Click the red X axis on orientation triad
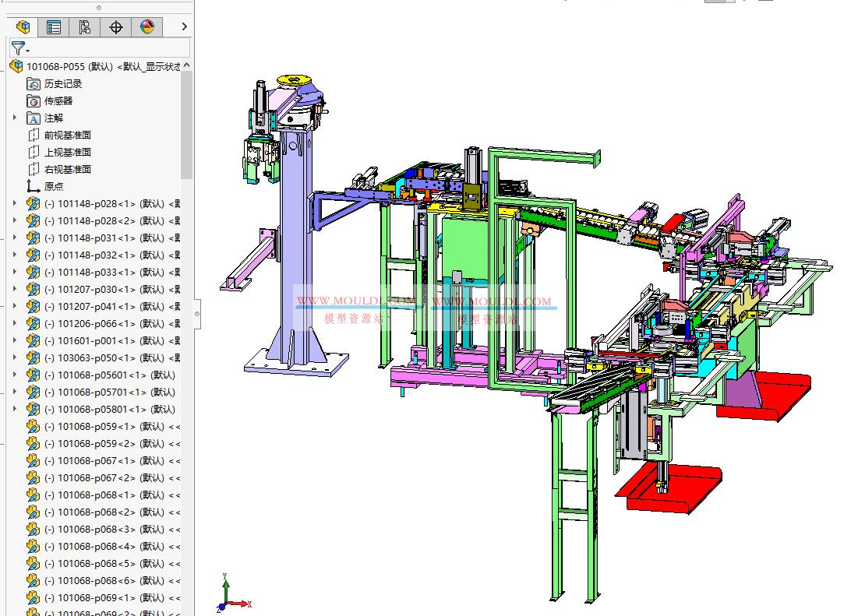The image size is (851, 616). coord(243,603)
